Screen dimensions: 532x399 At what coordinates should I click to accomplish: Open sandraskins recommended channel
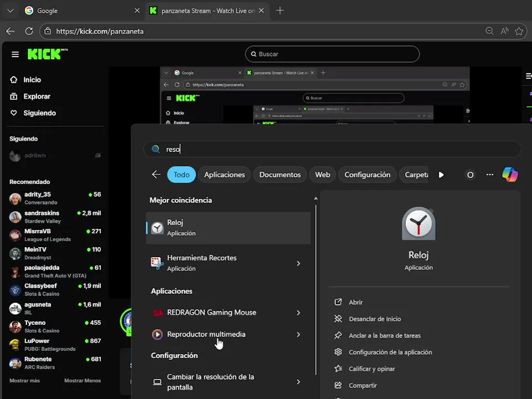click(x=55, y=217)
